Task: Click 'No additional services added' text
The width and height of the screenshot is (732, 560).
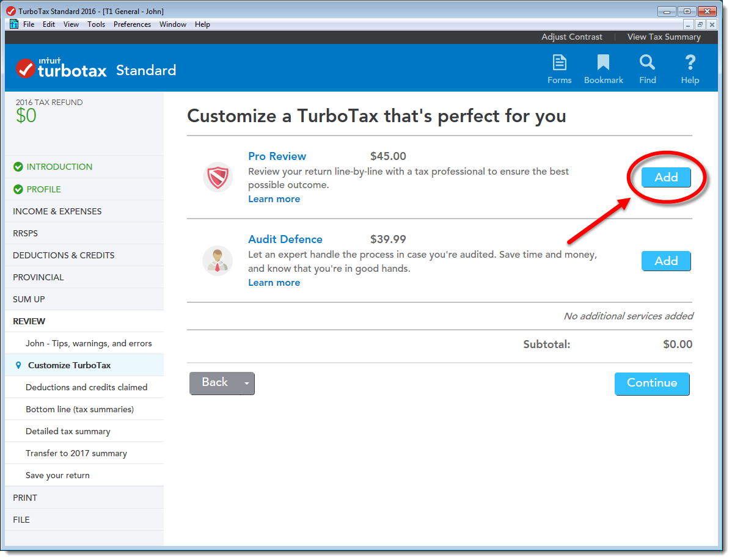Action: [628, 316]
